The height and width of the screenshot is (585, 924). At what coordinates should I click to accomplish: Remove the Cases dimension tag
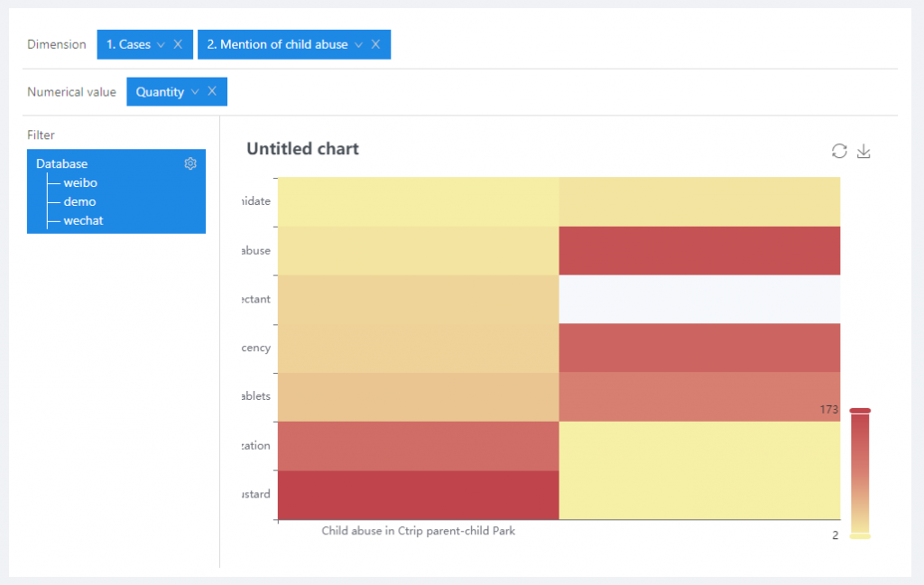(178, 44)
